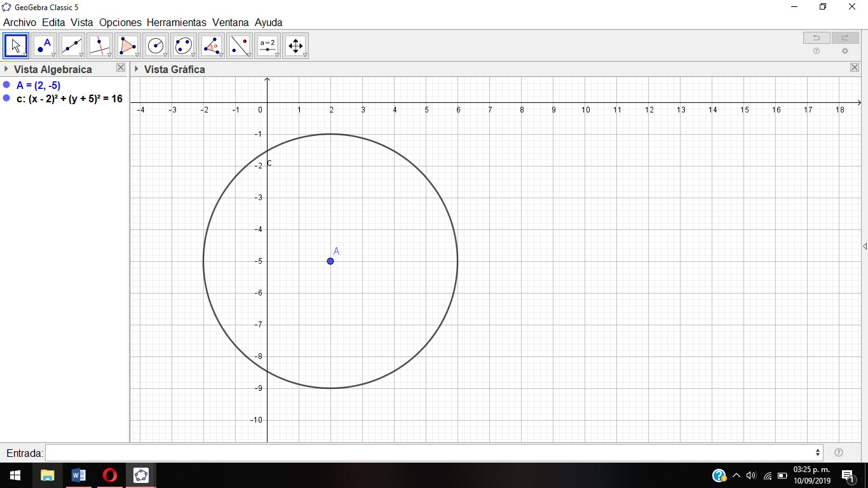Viewport: 868px width, 488px height.
Task: Toggle visibility of circle c
Action: pyautogui.click(x=6, y=99)
